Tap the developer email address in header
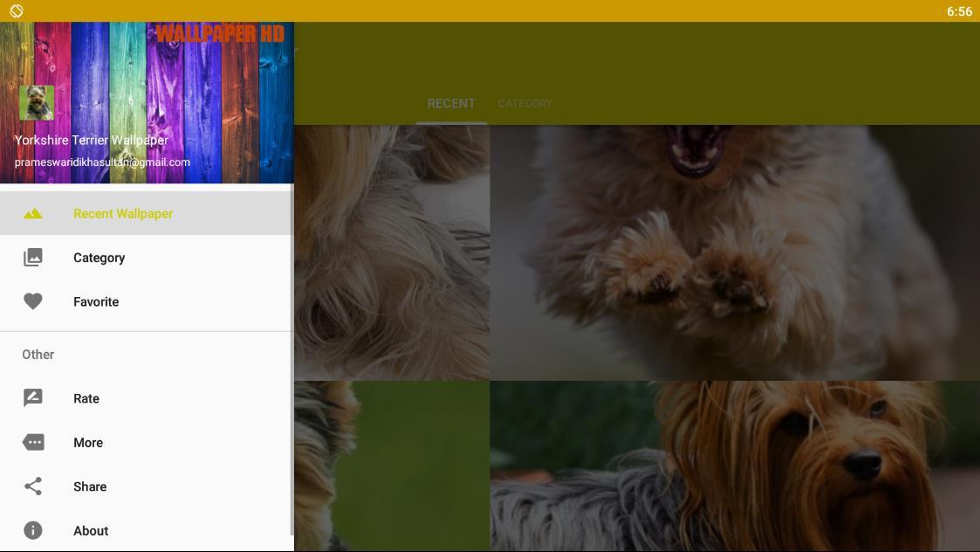Screen dimensions: 980x552 pyautogui.click(x=102, y=162)
